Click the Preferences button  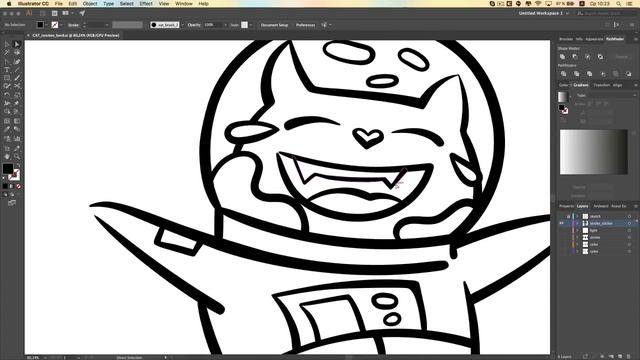pos(305,25)
